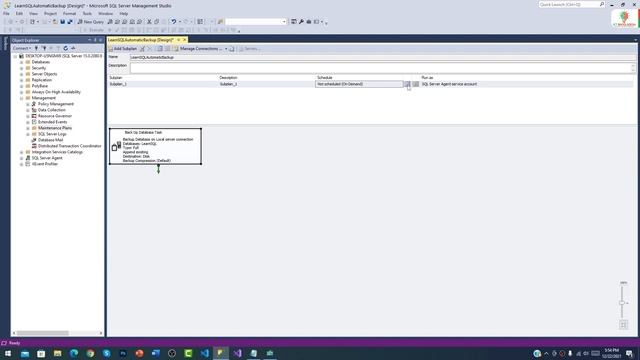Click the Quick Launch search box

click(x=571, y=4)
